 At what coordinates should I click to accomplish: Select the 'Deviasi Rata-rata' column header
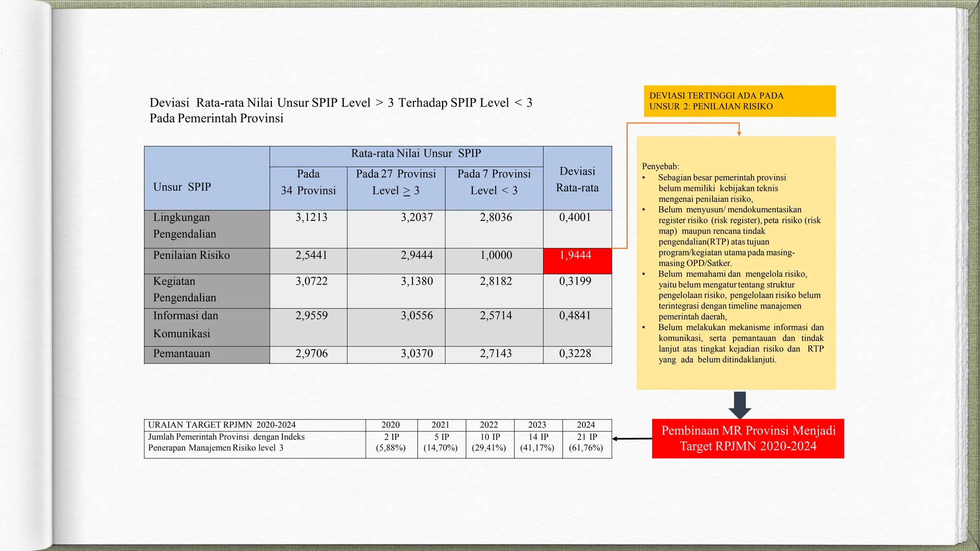(x=577, y=178)
